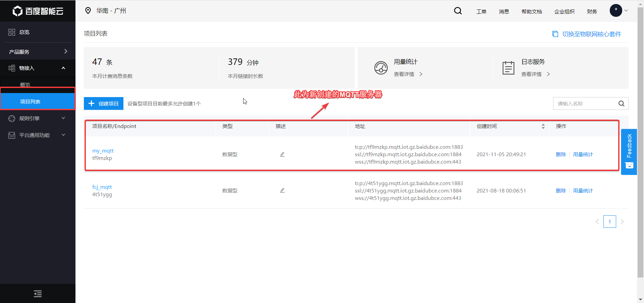Select region 华南 - 广州
This screenshot has width=644, height=303.
(x=111, y=11)
